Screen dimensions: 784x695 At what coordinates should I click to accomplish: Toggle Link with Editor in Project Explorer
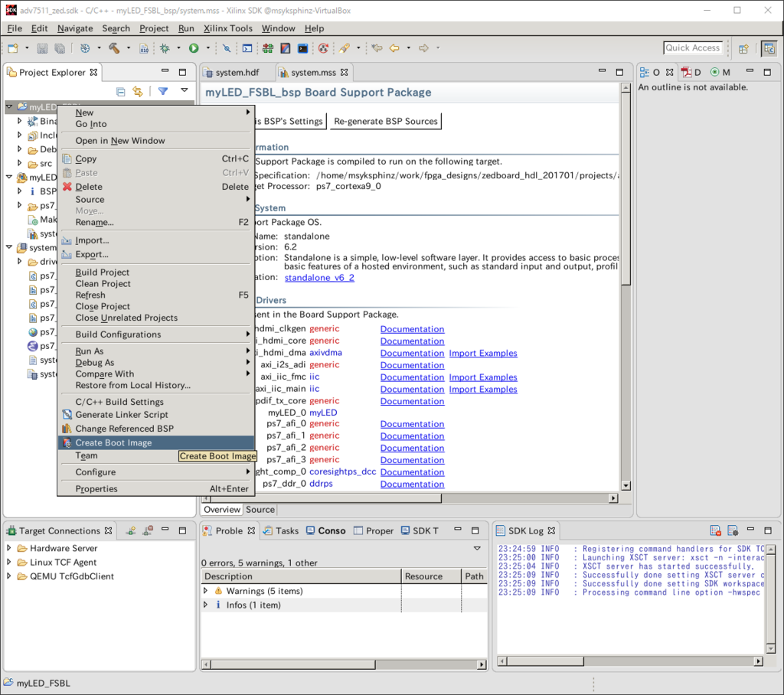(x=137, y=92)
